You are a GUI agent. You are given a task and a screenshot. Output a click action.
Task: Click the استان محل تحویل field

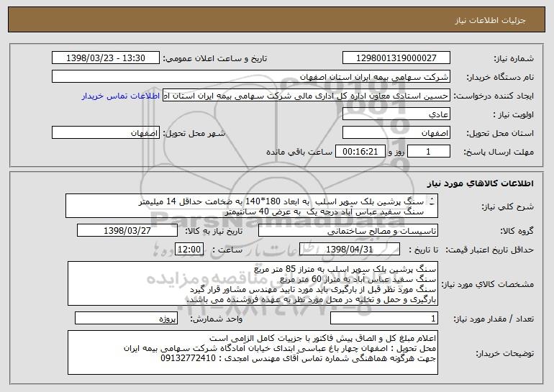396,133
